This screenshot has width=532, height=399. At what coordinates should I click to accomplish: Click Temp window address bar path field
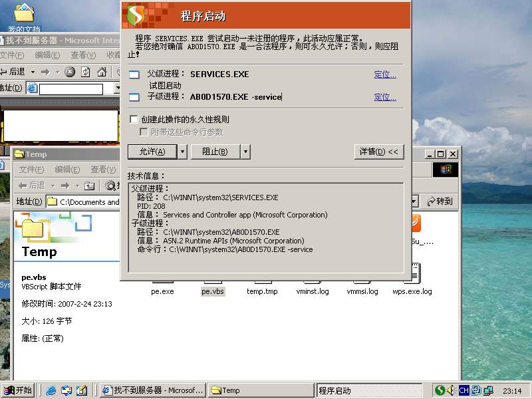tap(82, 202)
